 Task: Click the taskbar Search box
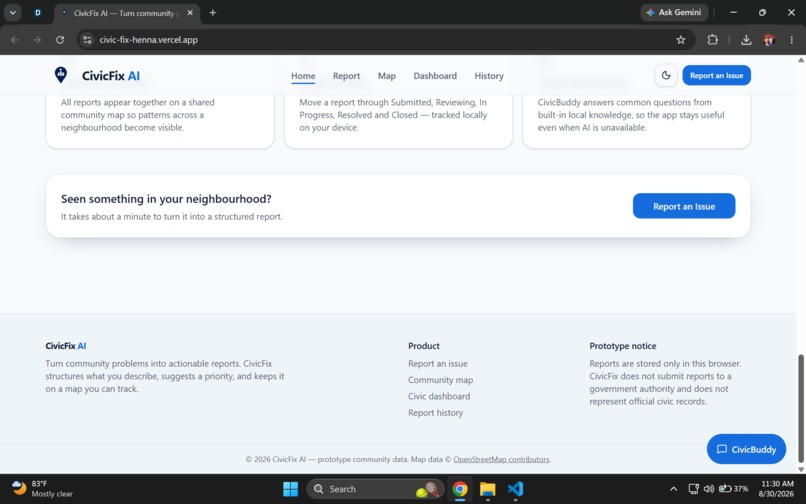click(x=375, y=489)
